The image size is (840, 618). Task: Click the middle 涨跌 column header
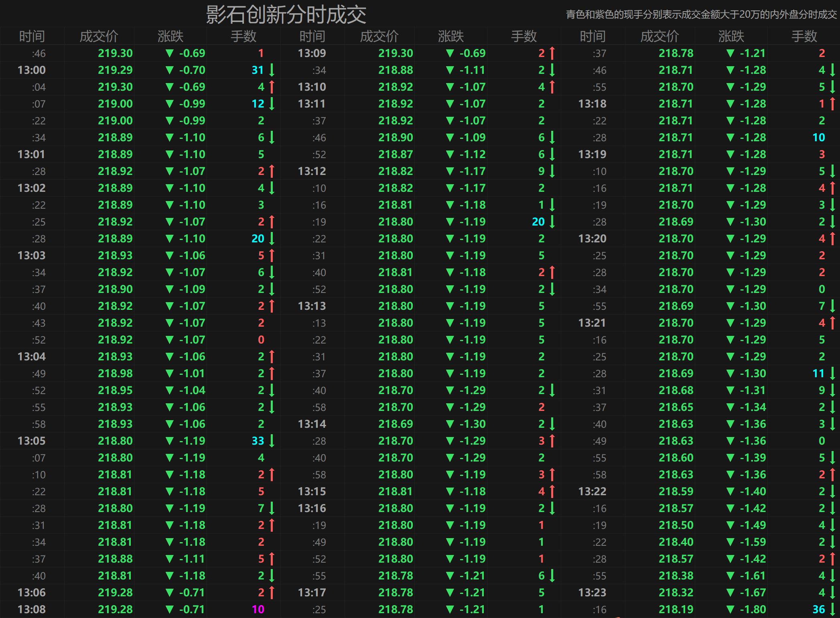click(451, 36)
